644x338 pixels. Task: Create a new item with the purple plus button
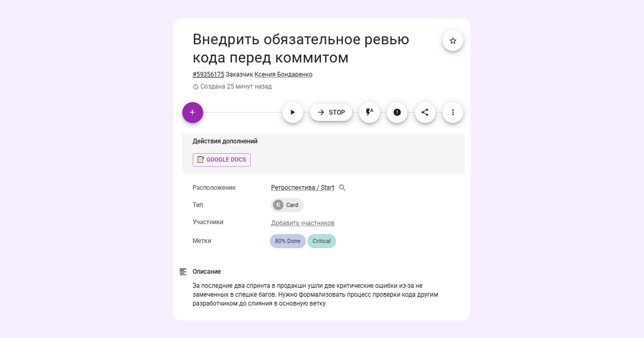(193, 113)
